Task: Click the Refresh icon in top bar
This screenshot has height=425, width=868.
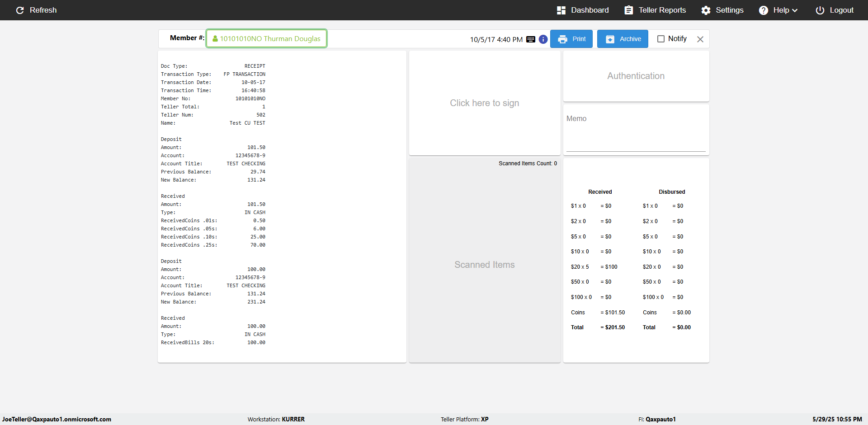Action: point(20,10)
